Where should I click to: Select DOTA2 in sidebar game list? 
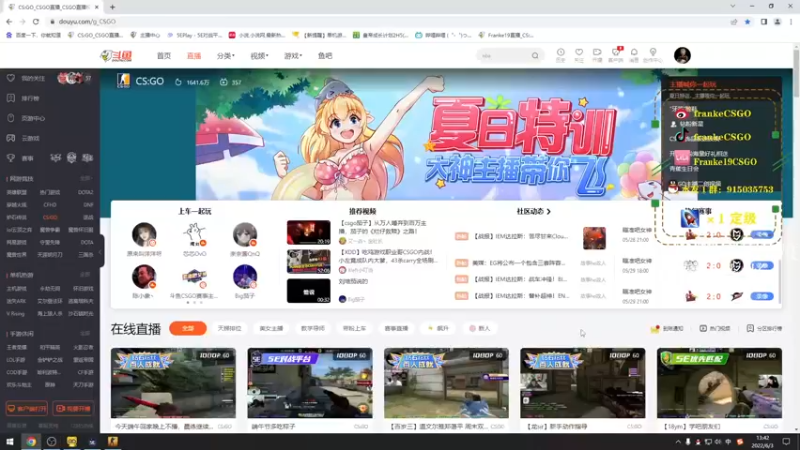coord(85,192)
